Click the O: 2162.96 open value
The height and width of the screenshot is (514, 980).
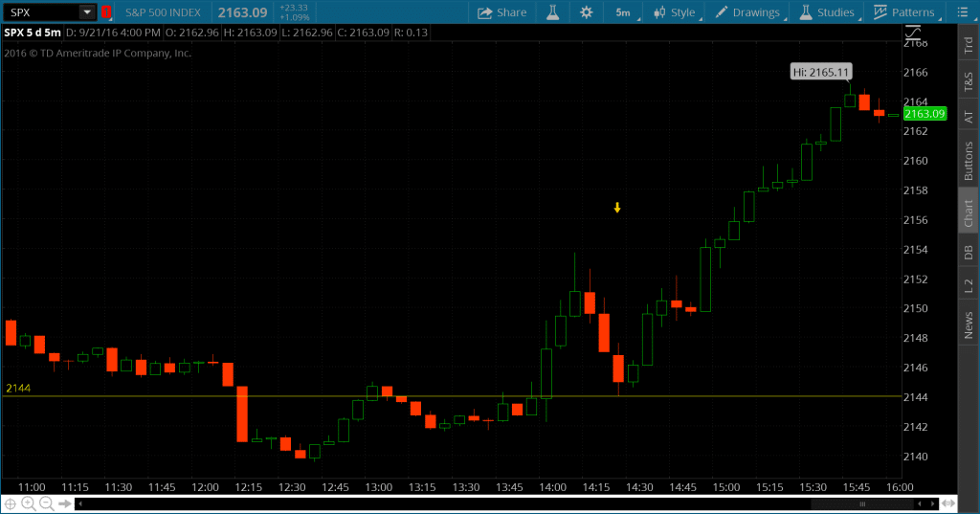191,33
